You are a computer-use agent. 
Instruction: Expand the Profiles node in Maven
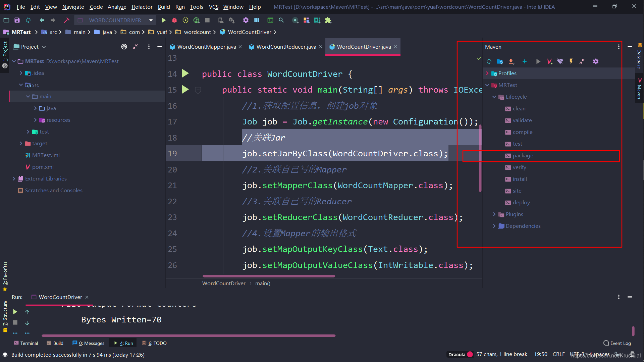pos(487,73)
